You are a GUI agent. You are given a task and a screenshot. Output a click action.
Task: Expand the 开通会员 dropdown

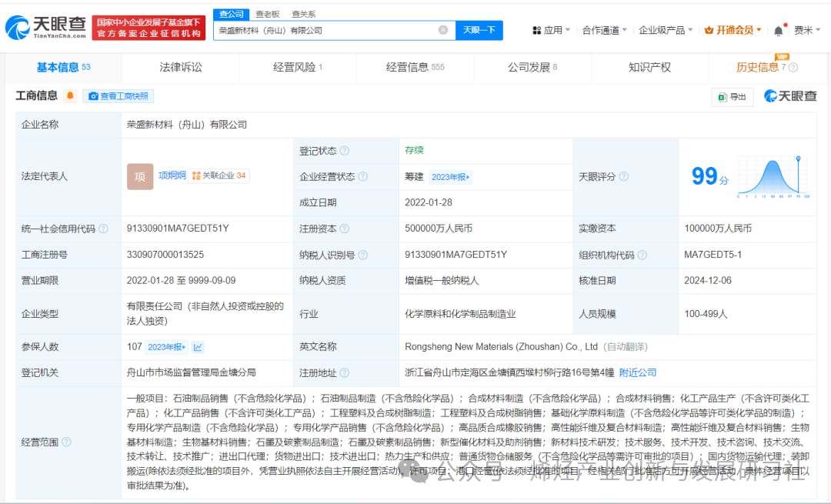click(733, 30)
